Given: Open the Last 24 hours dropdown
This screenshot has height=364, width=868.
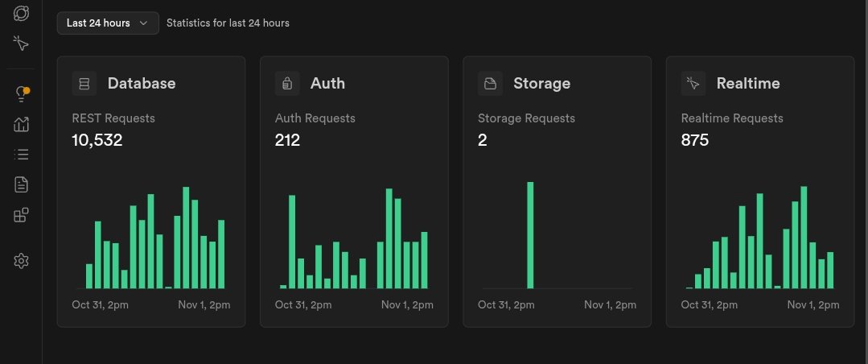Looking at the screenshot, I should point(108,23).
